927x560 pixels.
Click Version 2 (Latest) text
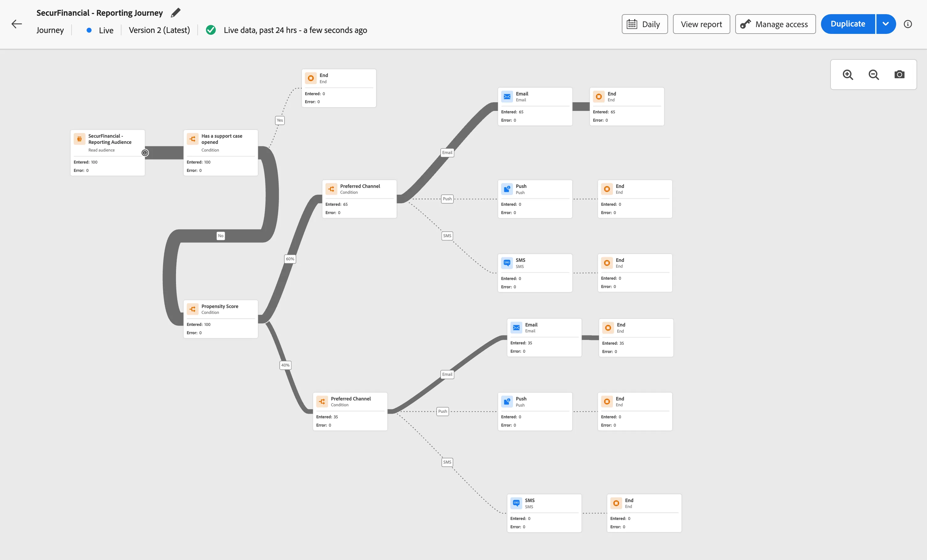159,30
